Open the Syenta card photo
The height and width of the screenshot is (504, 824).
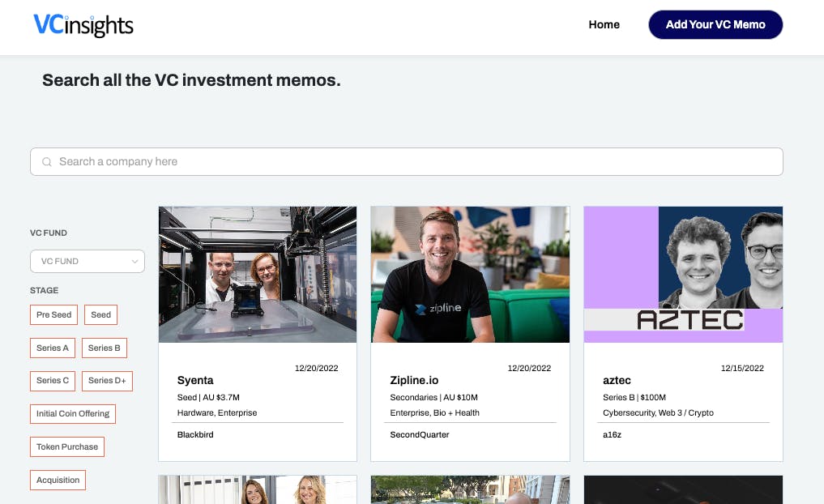point(258,275)
